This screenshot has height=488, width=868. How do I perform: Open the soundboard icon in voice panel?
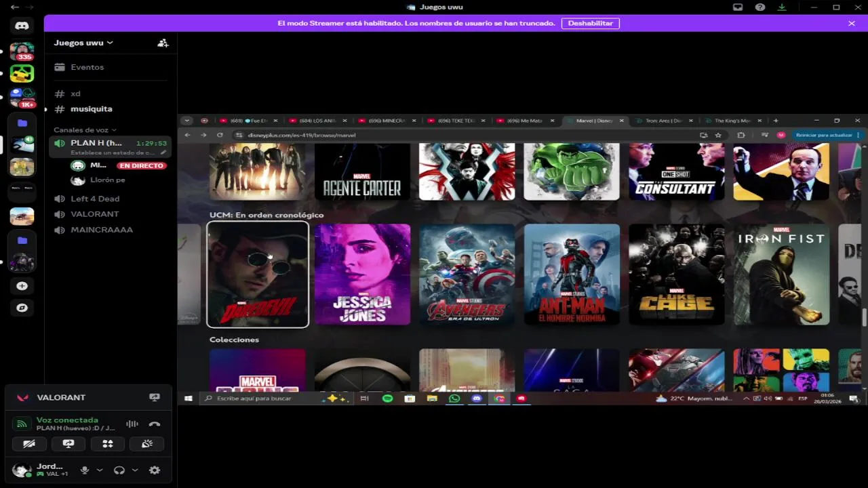(147, 444)
